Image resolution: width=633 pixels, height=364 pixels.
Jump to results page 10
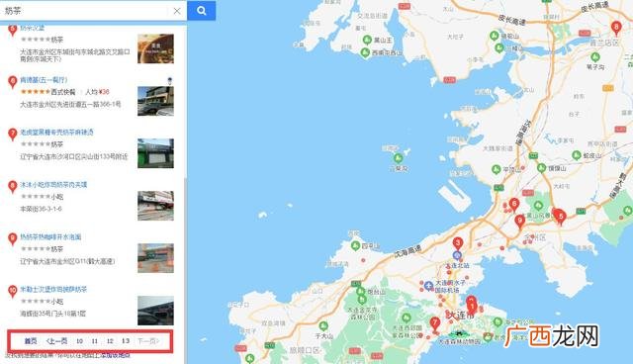coord(79,341)
